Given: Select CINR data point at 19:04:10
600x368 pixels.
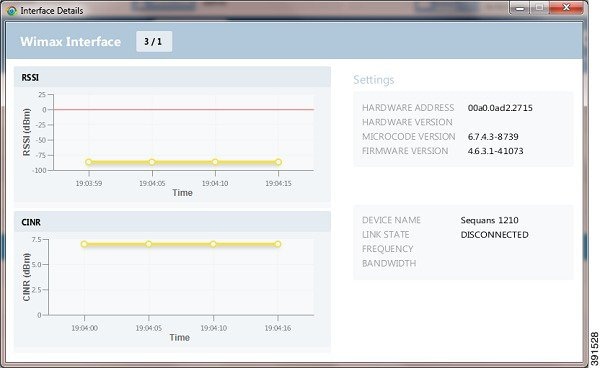Looking at the screenshot, I should pyautogui.click(x=213, y=244).
